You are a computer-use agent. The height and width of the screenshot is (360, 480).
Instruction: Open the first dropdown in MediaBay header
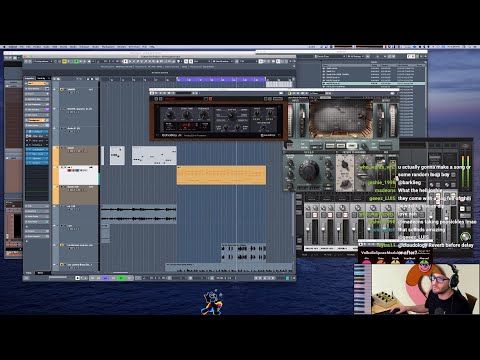330,56
